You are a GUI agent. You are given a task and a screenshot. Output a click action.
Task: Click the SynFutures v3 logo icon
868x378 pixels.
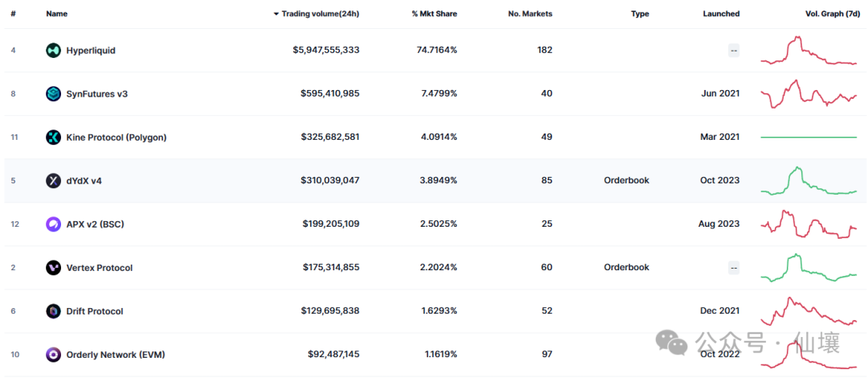[53, 94]
